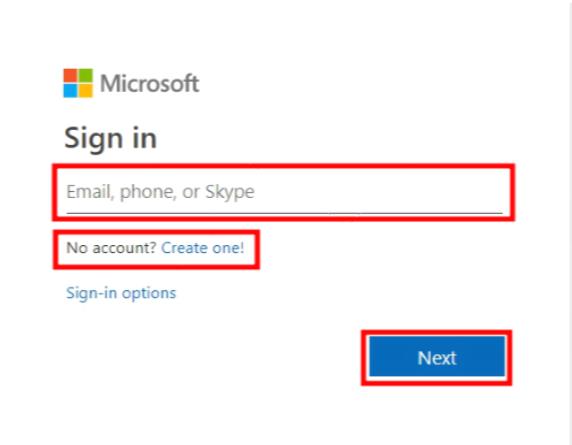Click the word Skype in the placeholder

[230, 192]
